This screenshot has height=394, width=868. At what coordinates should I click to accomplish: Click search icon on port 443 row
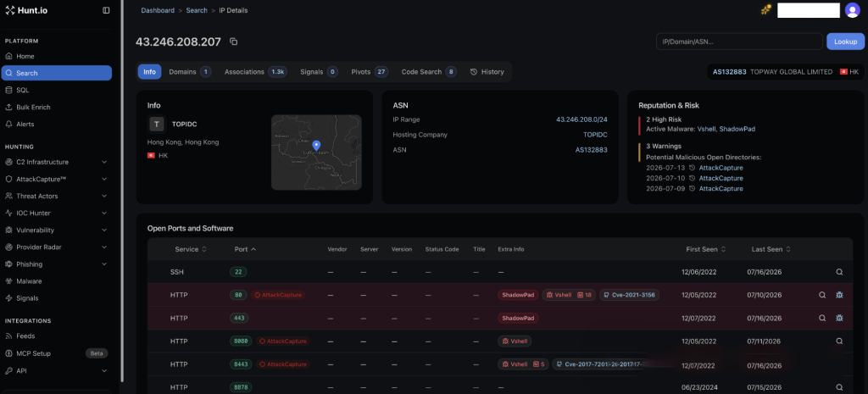point(822,319)
